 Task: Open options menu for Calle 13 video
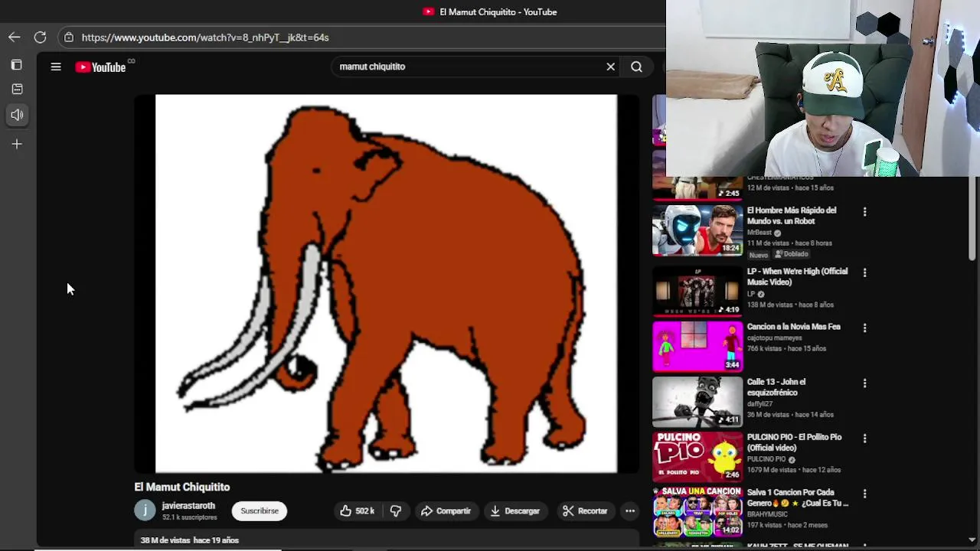pos(864,383)
